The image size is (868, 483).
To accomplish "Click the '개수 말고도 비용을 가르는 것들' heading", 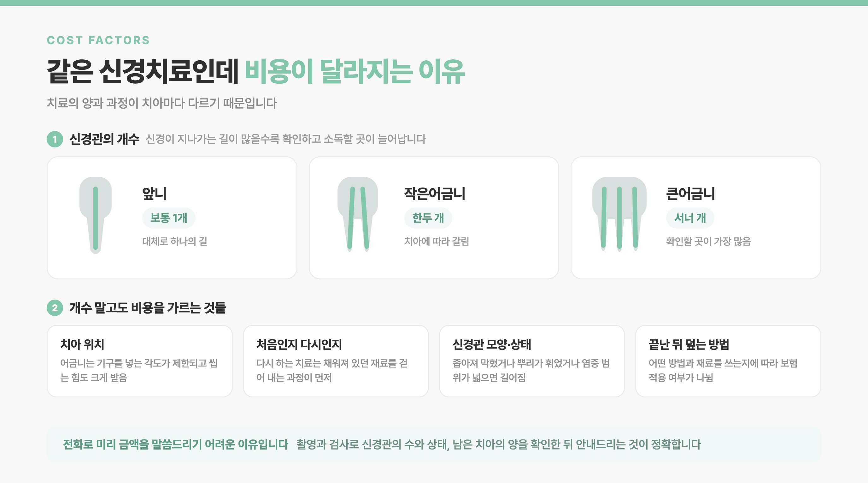I will (x=147, y=307).
